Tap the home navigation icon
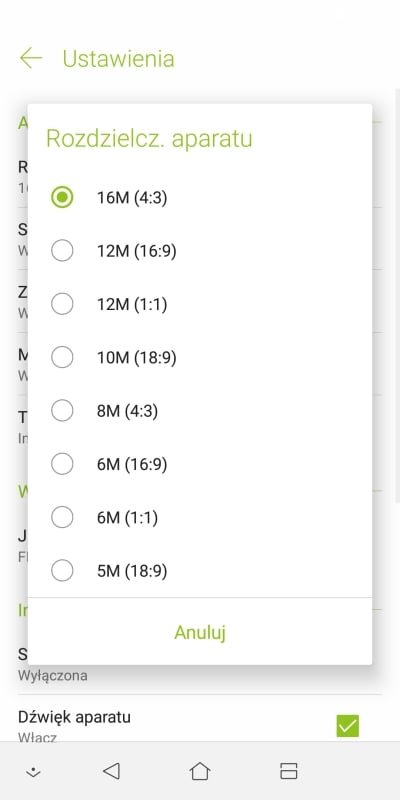This screenshot has height=800, width=400. click(x=200, y=770)
